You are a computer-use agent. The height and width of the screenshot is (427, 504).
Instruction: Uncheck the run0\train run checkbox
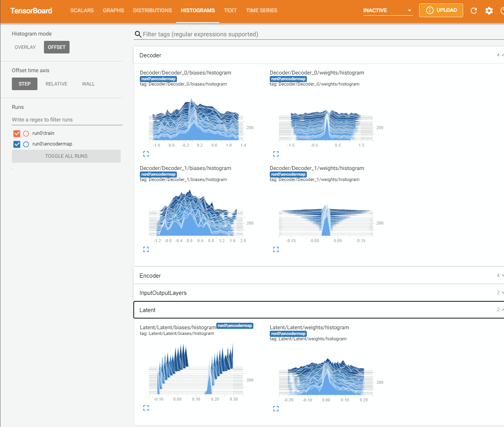[17, 133]
